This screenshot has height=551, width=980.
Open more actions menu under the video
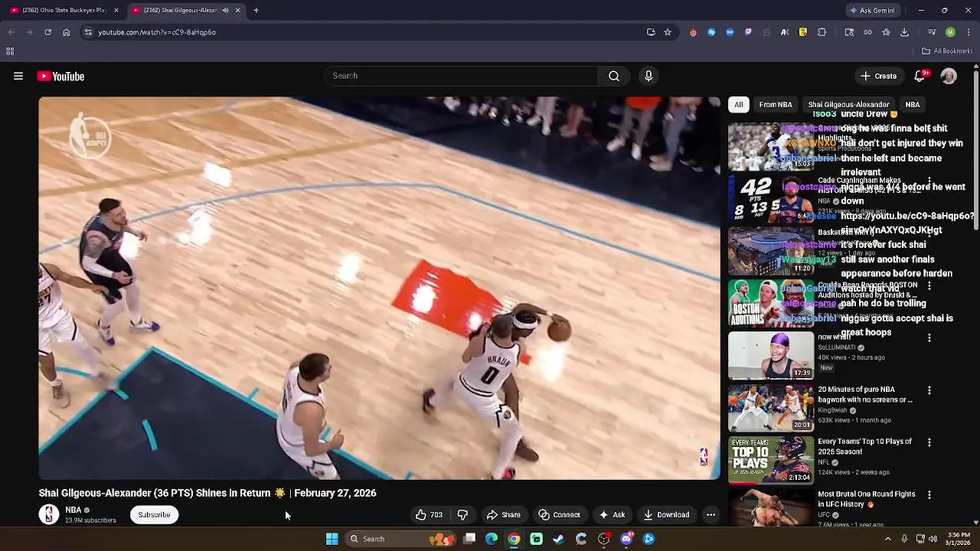(x=710, y=515)
